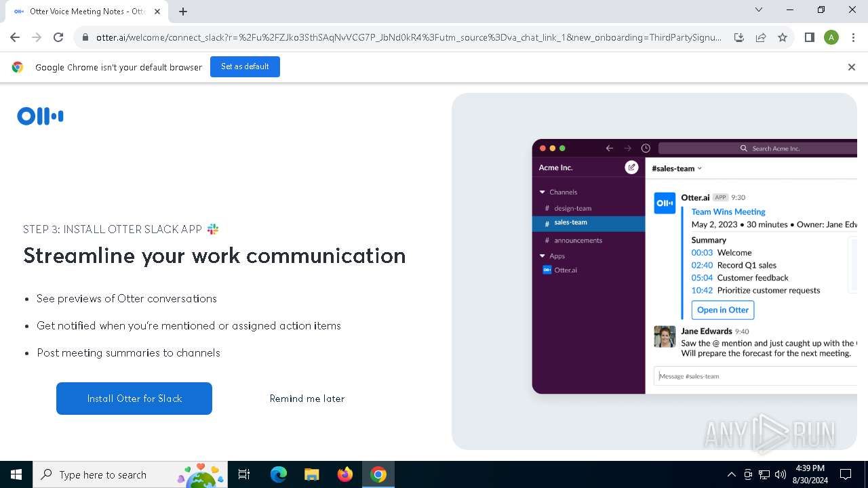The width and height of the screenshot is (868, 488).
Task: Open Chrome profile avatar
Action: click(831, 38)
